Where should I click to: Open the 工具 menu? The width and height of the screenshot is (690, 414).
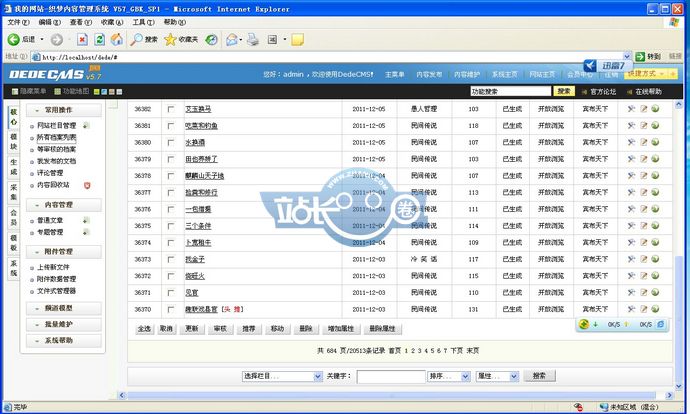[143, 22]
